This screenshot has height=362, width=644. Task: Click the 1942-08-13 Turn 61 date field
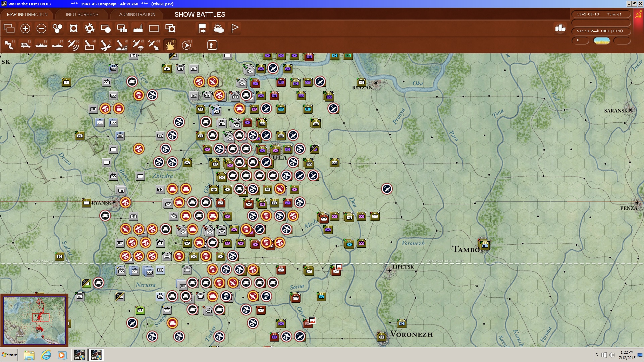[601, 14]
